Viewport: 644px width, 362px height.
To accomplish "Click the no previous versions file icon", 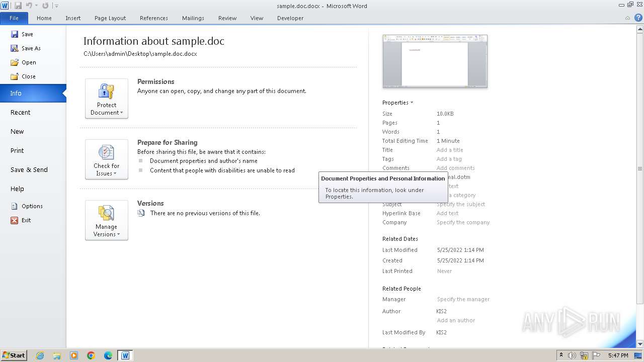I will pyautogui.click(x=141, y=213).
